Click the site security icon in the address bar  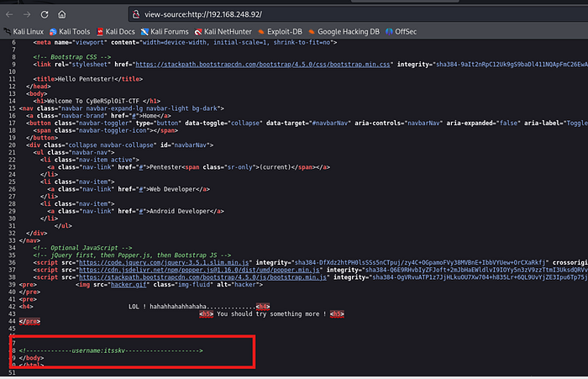136,14
